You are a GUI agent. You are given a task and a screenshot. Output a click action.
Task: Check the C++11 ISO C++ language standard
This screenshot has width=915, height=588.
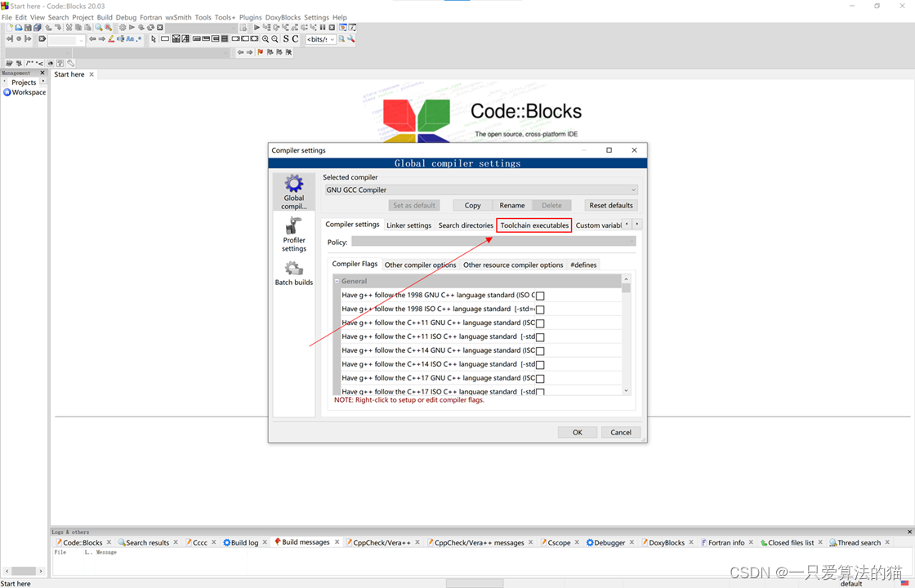(540, 337)
